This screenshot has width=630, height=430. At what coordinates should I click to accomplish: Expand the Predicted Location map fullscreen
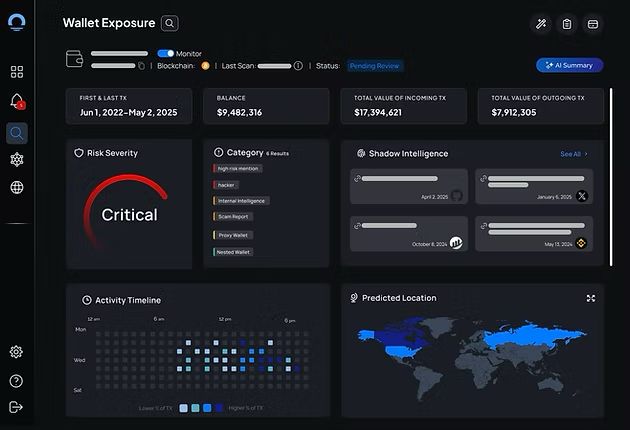point(590,298)
